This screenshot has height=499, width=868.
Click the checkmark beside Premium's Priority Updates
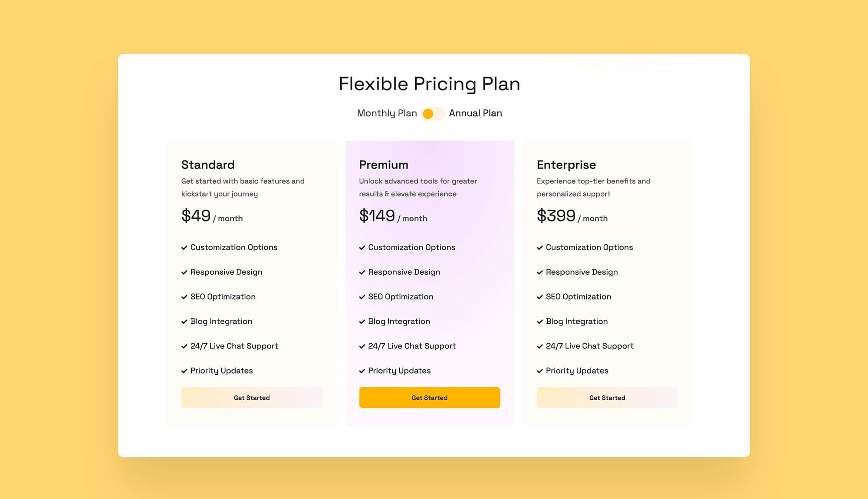[x=362, y=371]
